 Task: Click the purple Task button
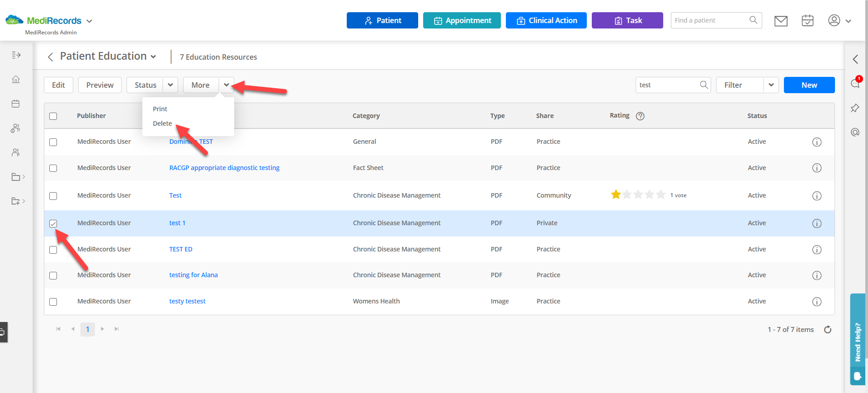(627, 20)
